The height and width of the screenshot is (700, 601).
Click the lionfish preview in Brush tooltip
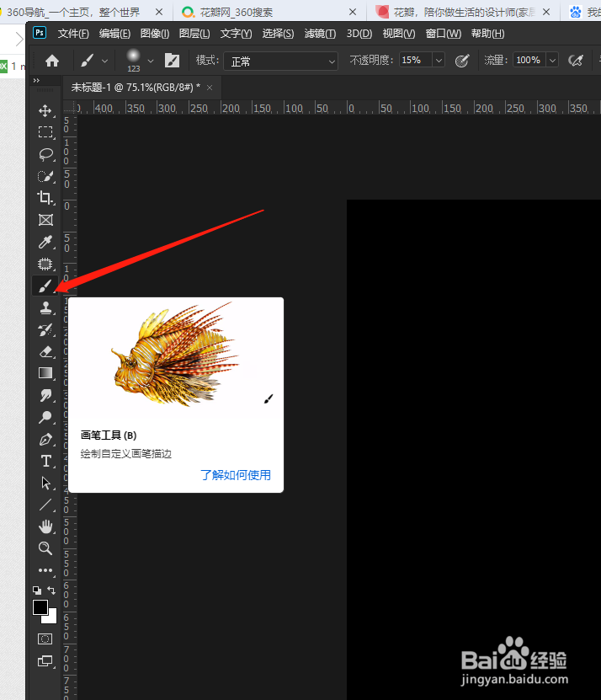point(175,354)
